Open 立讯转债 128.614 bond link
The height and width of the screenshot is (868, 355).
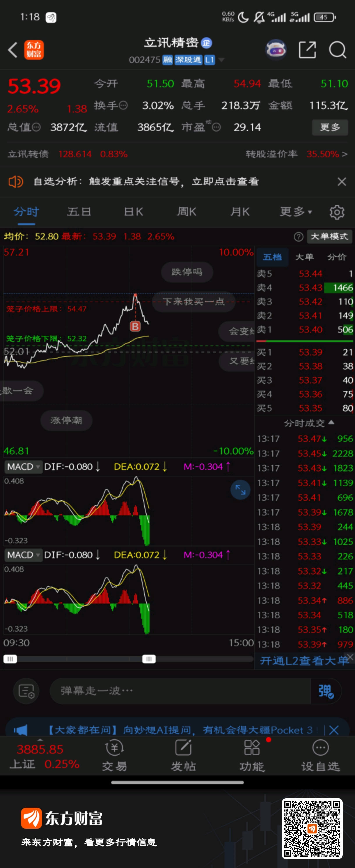pyautogui.click(x=67, y=154)
